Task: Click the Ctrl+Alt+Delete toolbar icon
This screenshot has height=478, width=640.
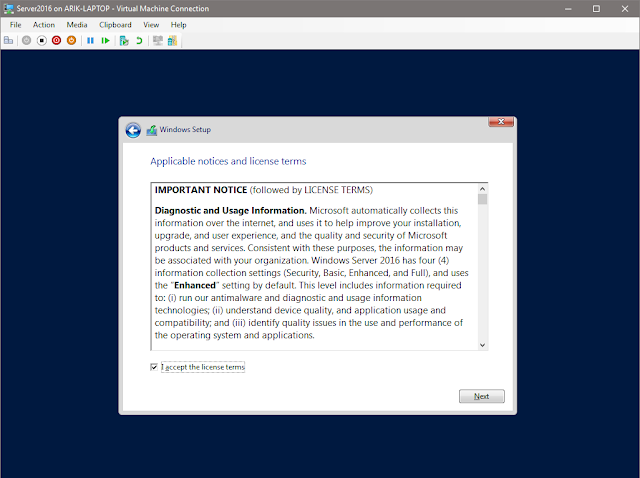Action: [x=9, y=40]
